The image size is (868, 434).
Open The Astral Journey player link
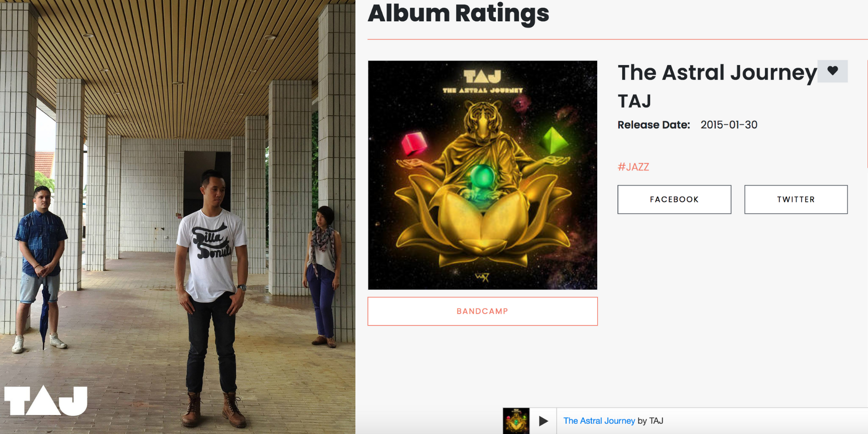(x=599, y=421)
